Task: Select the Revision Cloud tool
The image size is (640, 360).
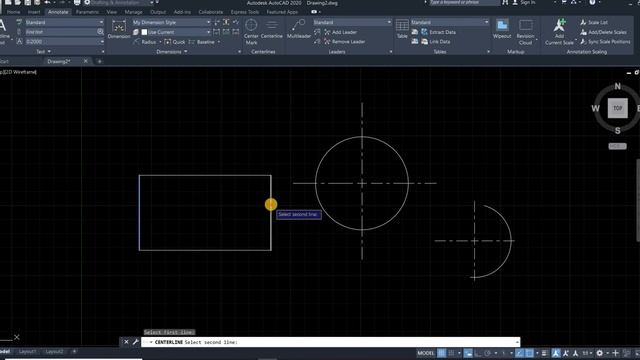Action: [x=525, y=32]
